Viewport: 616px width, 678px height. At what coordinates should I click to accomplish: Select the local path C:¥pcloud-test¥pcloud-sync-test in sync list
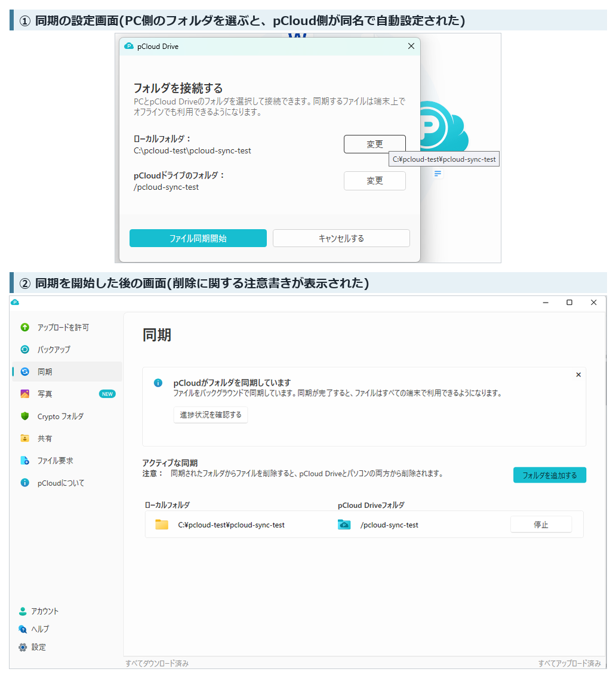pyautogui.click(x=232, y=525)
